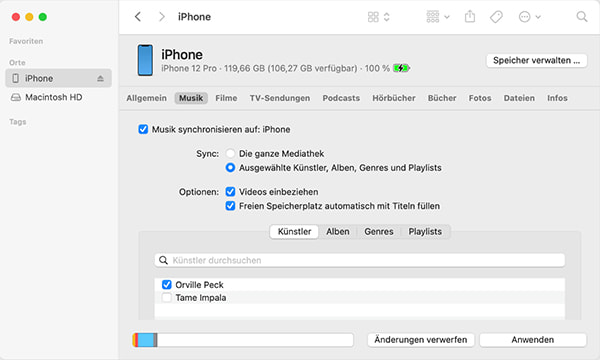Select Ausgewählte Künstler, Alben radio button
Screen dimensions: 600x360
point(230,168)
